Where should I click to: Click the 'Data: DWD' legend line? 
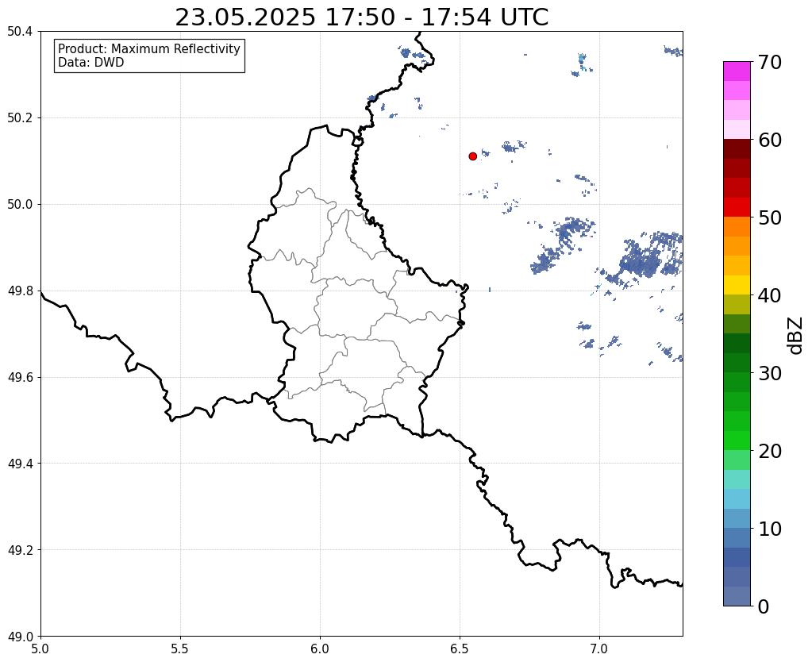coord(91,63)
